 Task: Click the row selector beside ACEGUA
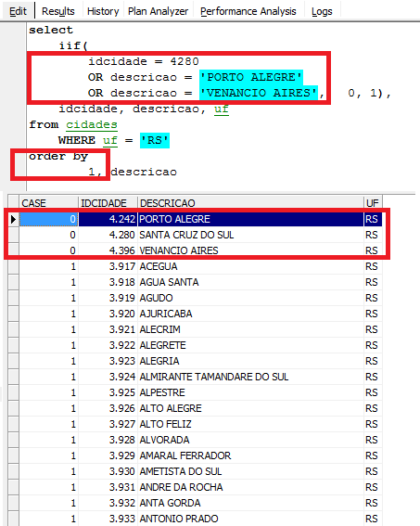pos(13,266)
